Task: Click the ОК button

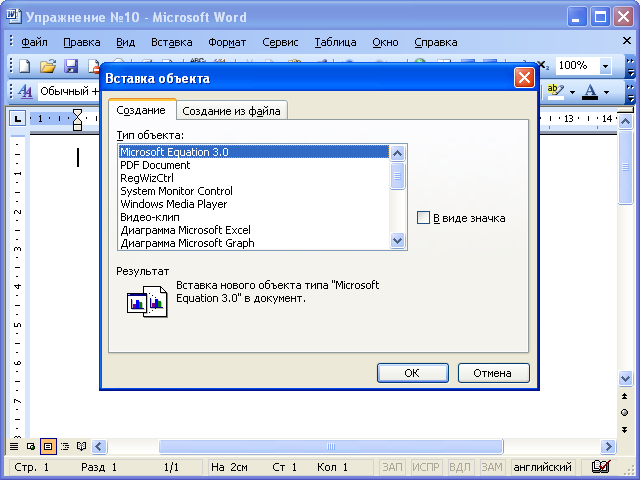Action: [x=412, y=373]
